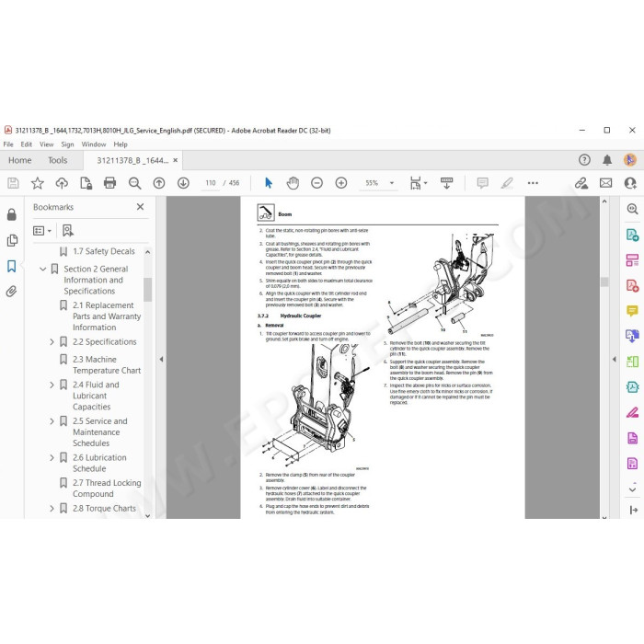
Task: Open the View menu
Action: 46,144
